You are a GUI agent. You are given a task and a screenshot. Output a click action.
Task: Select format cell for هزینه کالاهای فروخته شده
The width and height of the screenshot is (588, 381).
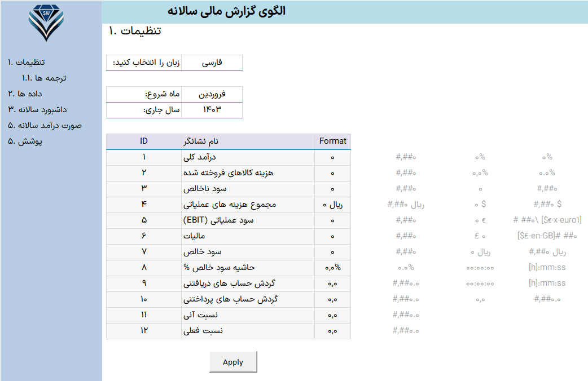332,173
